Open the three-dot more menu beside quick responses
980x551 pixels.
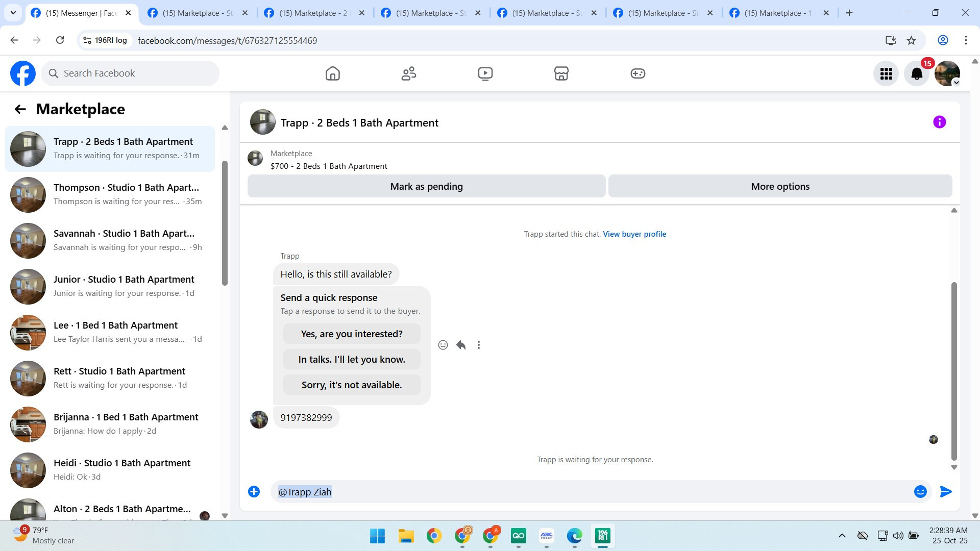pyautogui.click(x=479, y=345)
